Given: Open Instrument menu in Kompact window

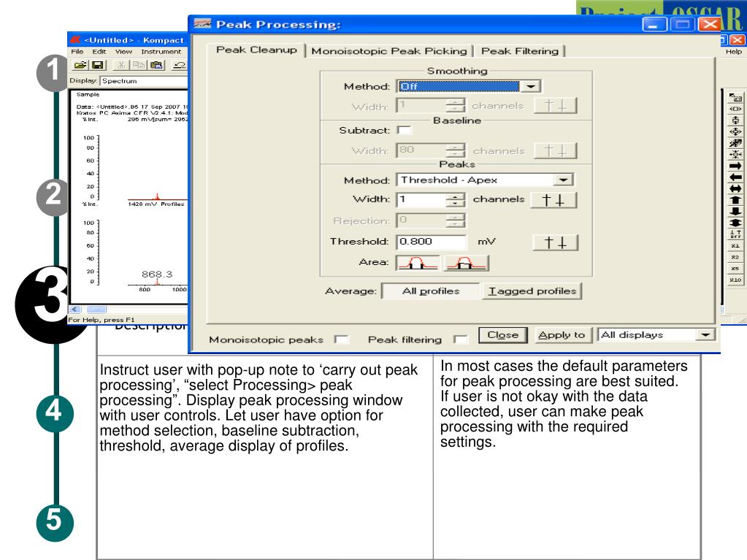Looking at the screenshot, I should click(x=161, y=51).
